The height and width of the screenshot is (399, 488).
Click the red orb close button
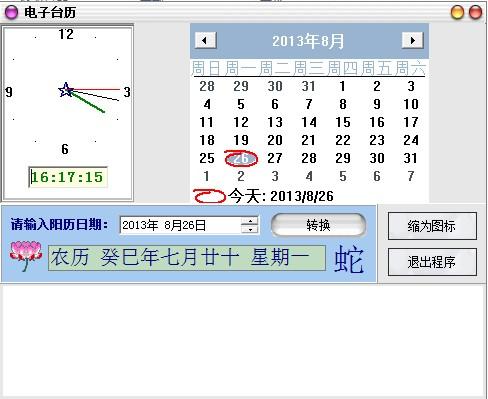(x=475, y=12)
